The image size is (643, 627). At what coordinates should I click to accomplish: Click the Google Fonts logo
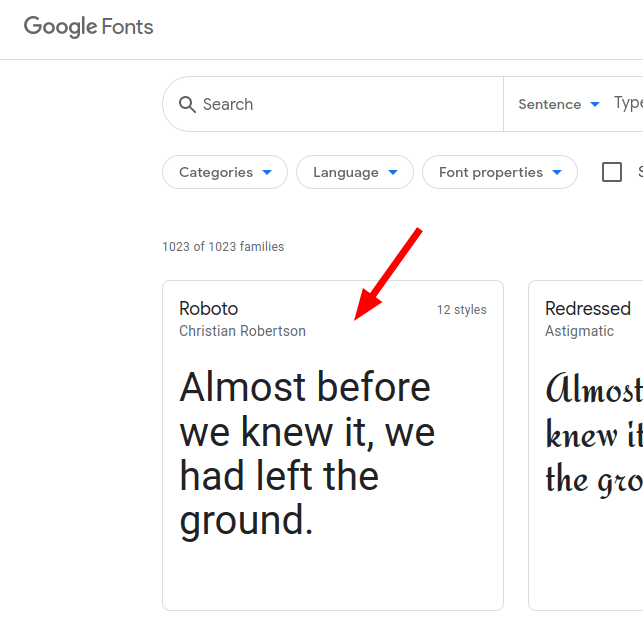pyautogui.click(x=88, y=27)
